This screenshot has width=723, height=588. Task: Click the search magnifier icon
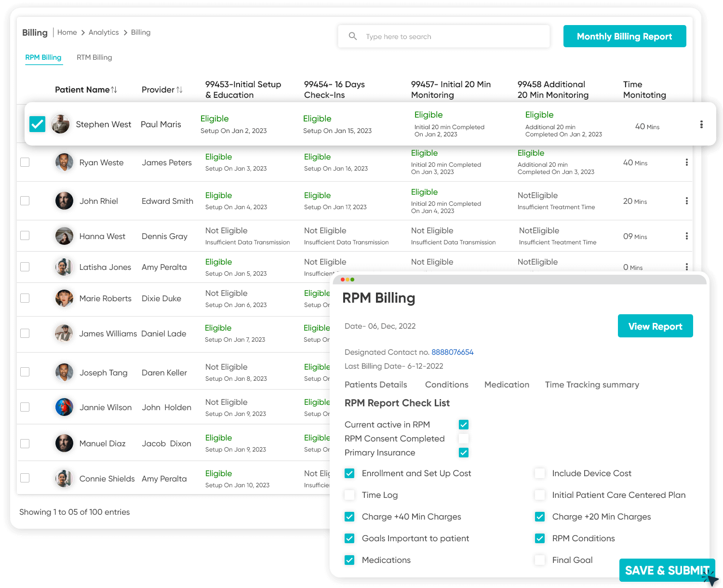[x=353, y=36]
